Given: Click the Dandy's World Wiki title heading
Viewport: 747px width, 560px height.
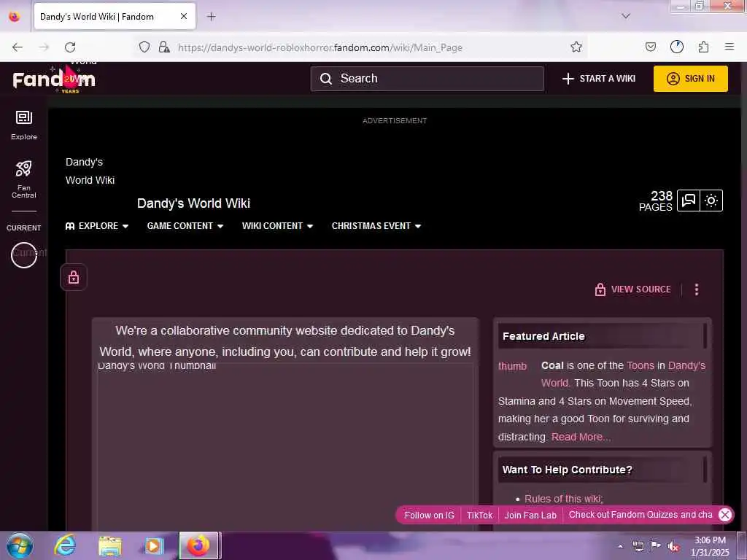Looking at the screenshot, I should point(193,203).
